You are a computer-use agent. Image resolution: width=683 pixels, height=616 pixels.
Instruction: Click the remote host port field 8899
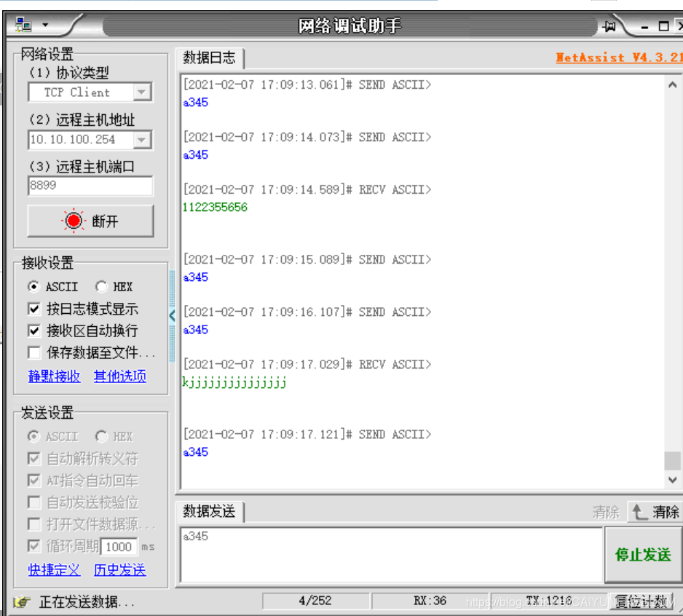[90, 186]
